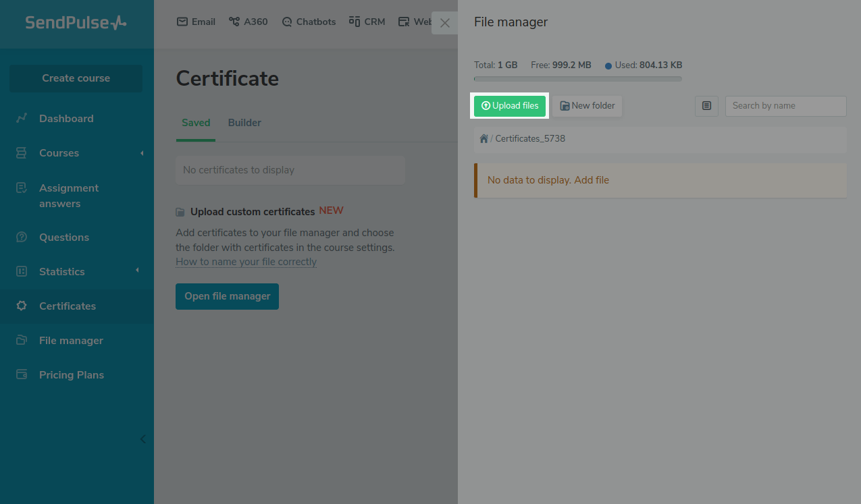The height and width of the screenshot is (504, 861).
Task: Switch to the Builder tab
Action: click(x=244, y=123)
